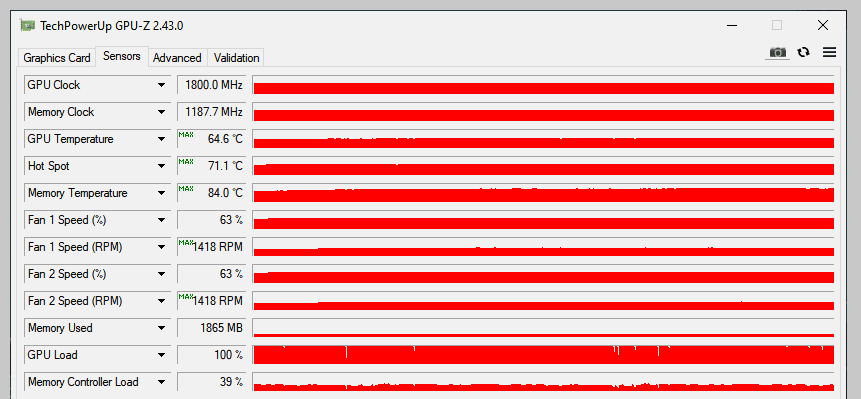Open the Hot Spot sensor dropdown

pyautogui.click(x=161, y=166)
